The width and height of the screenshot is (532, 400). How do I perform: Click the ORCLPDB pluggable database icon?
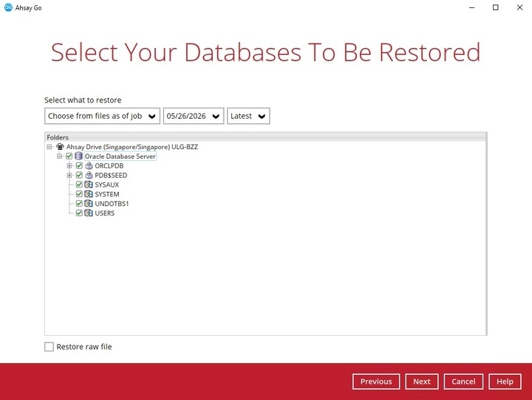click(x=89, y=166)
